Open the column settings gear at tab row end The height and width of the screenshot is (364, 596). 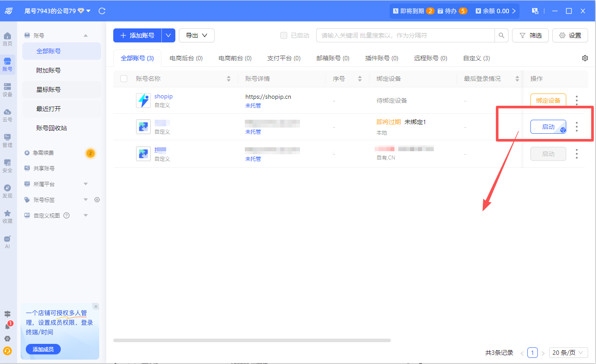585,58
